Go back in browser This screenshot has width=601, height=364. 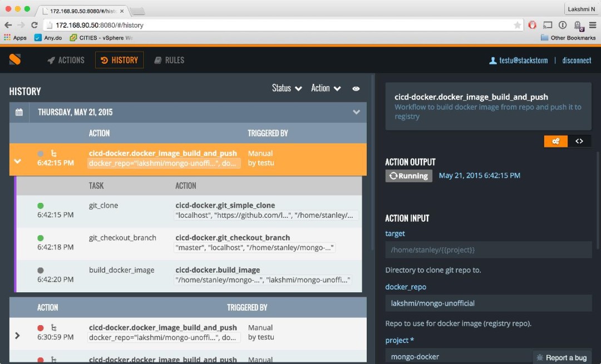(8, 25)
